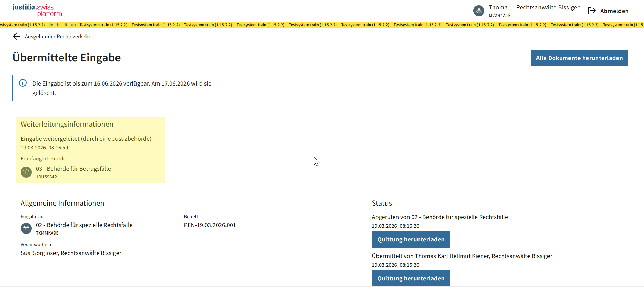
Task: Go back to Ausgehender Rechtsverkehr
Action: 57,37
